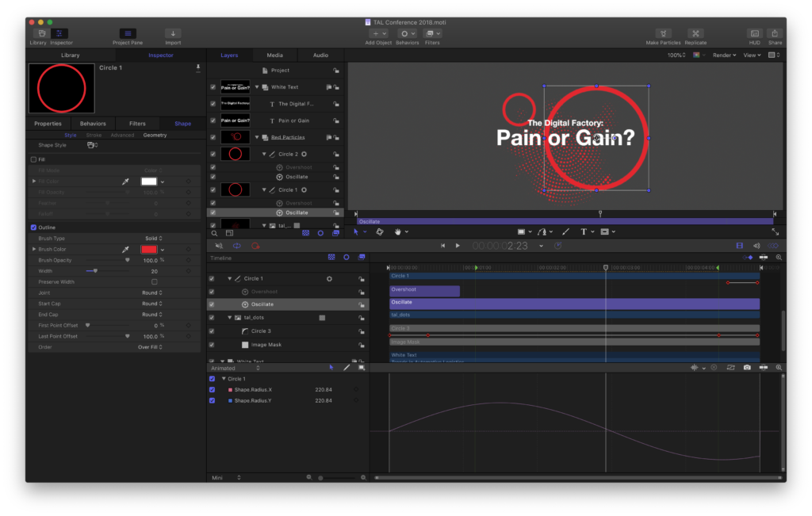Screen dimensions: 812x516
Task: Select the Paint Stroke tool
Action: [565, 232]
